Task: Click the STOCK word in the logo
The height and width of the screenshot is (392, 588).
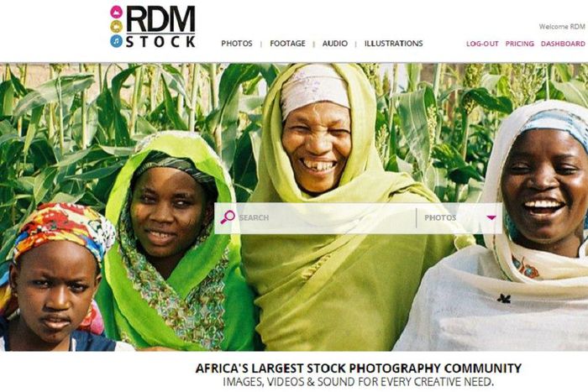Action: coord(160,42)
